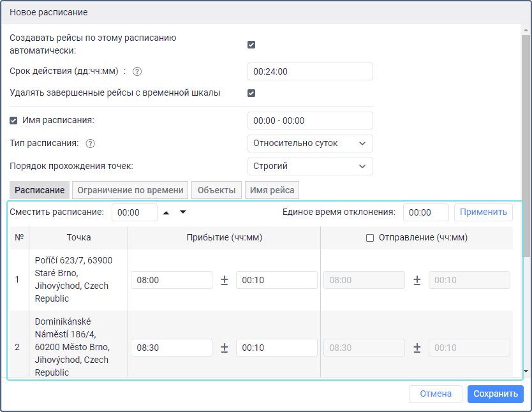Click help icon next to Срок действия
Viewport: 532px width, 412px height.
pos(137,71)
